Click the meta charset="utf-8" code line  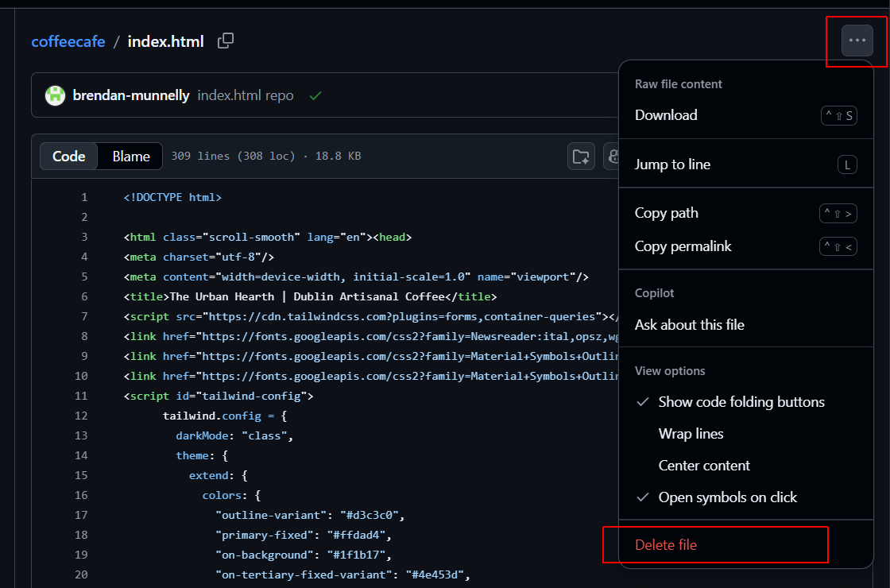tap(199, 257)
